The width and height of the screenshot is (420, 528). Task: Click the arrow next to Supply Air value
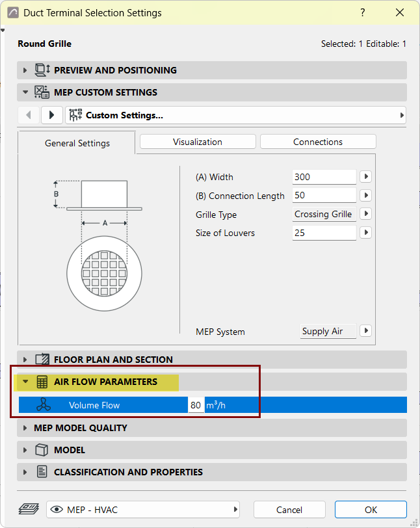tap(365, 330)
